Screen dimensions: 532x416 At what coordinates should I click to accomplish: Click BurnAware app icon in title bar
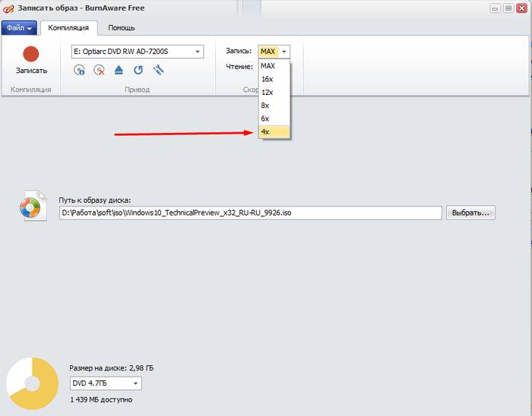[7, 7]
